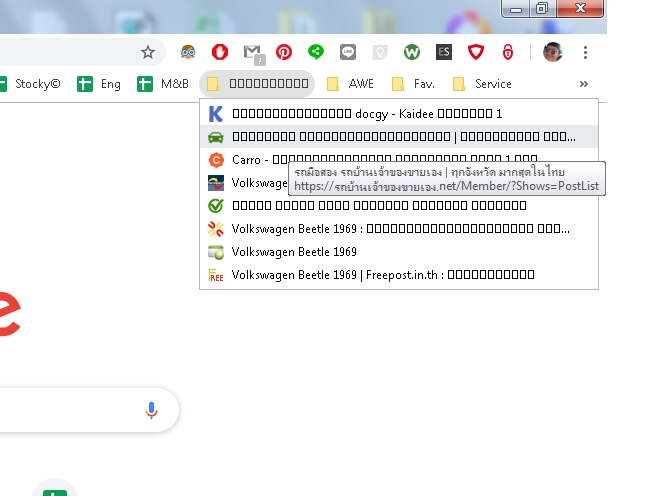Open the Eng sheets bookmark

pos(99,84)
